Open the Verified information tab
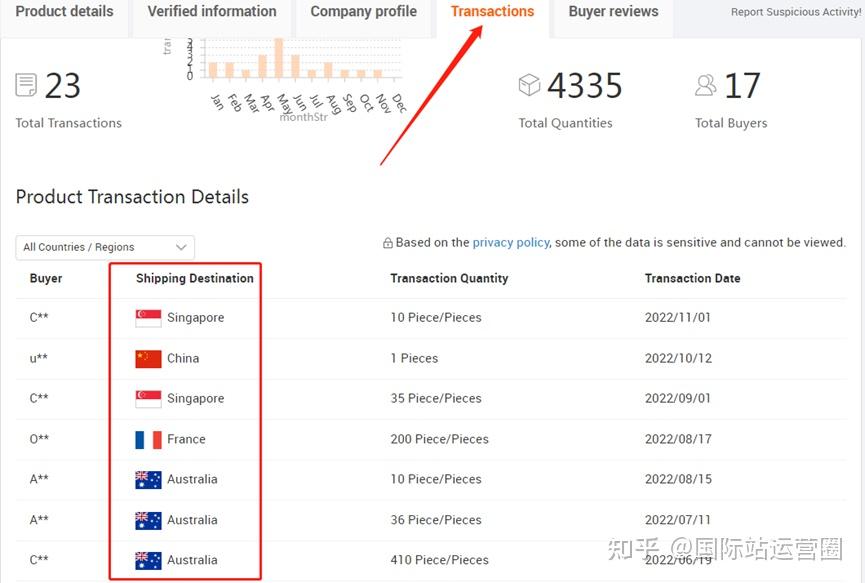865x583 pixels. tap(212, 12)
